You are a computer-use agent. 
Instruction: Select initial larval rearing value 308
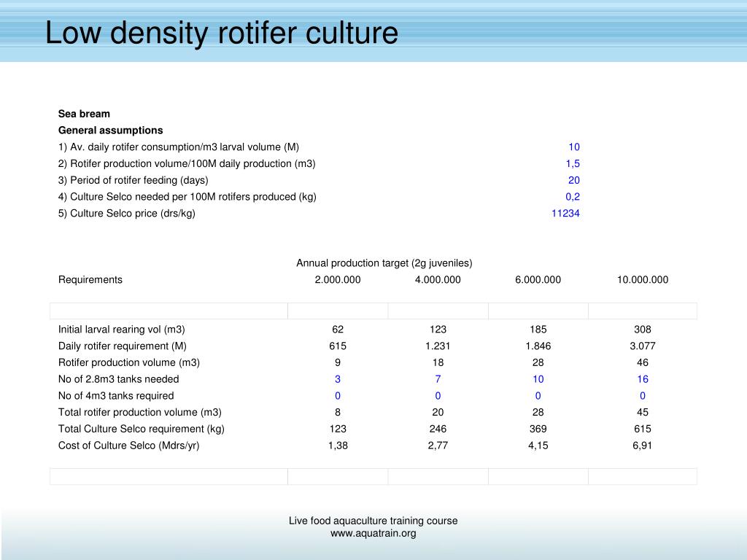click(643, 330)
